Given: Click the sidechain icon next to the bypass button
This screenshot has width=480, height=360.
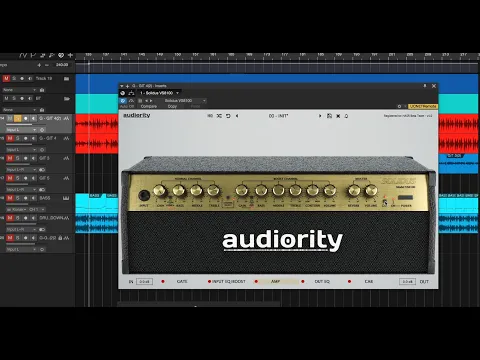Looking at the screenshot, I should tap(131, 100).
